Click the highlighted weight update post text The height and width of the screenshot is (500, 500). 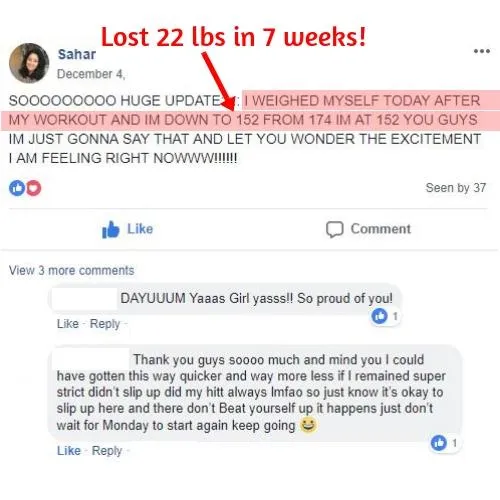[250, 110]
